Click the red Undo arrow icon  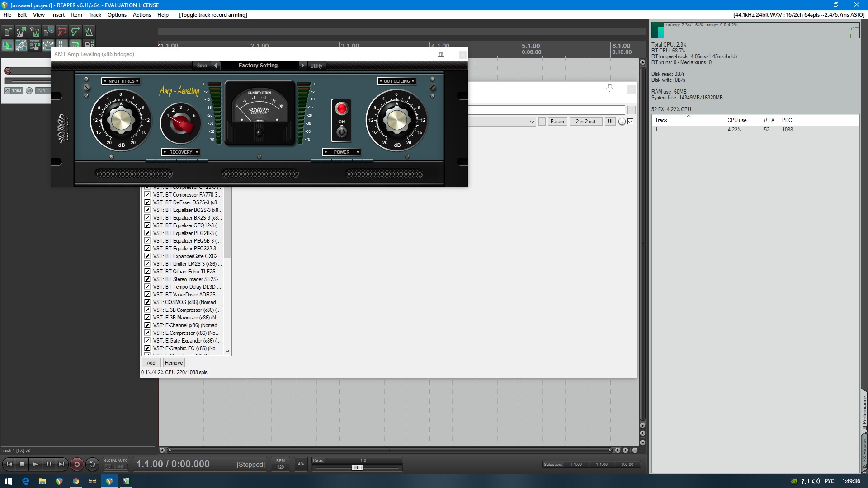click(x=62, y=32)
